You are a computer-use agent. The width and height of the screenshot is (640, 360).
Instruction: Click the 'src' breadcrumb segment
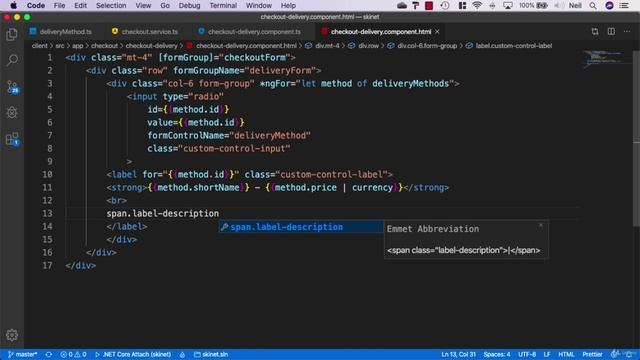pyautogui.click(x=60, y=46)
